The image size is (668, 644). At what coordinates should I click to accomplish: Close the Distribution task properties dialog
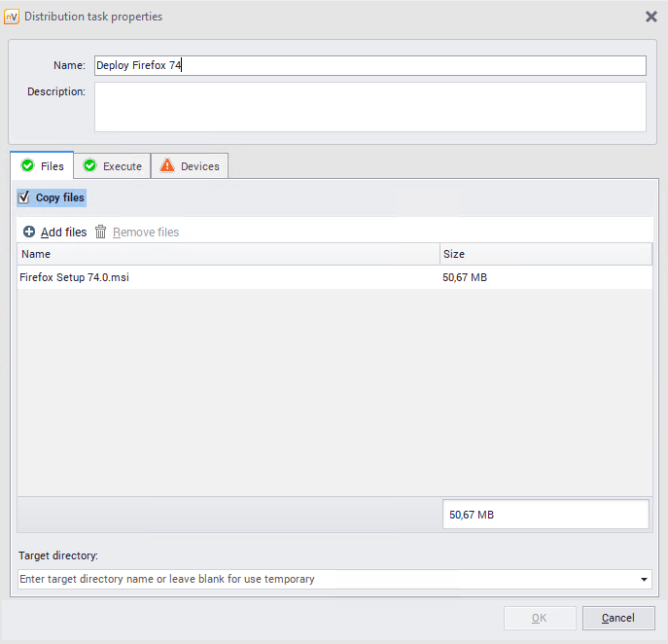650,17
